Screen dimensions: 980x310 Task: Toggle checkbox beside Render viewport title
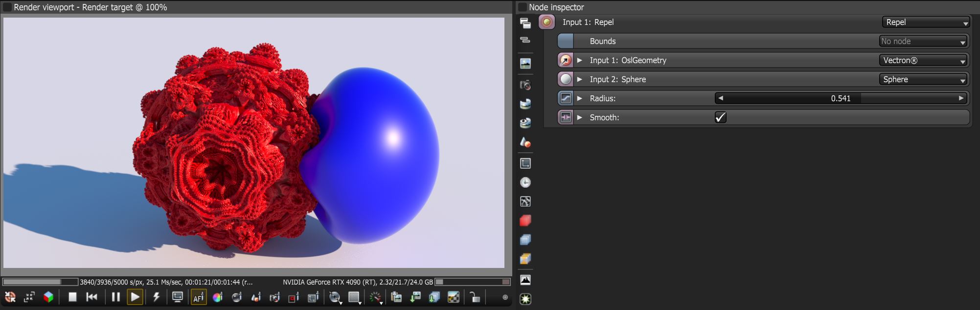(x=7, y=7)
